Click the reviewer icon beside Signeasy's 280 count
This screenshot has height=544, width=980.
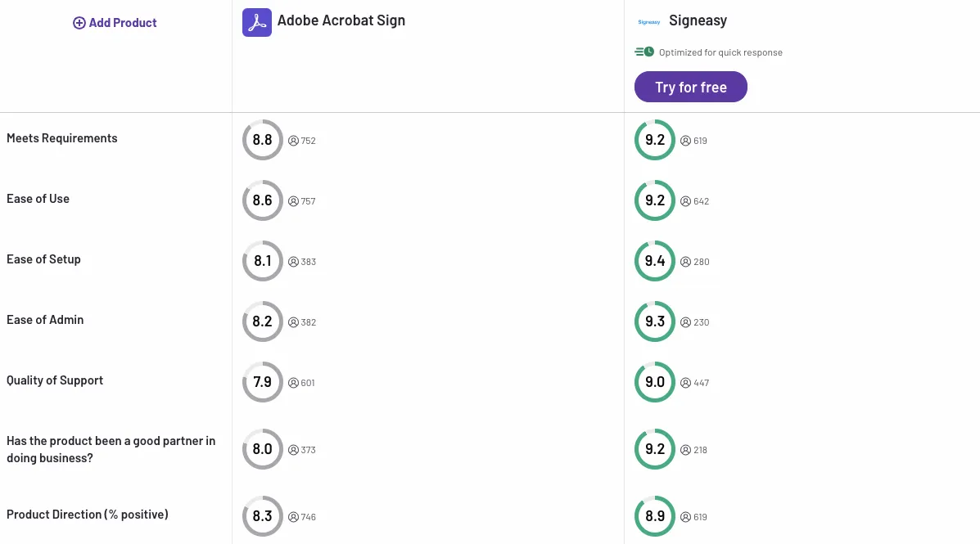pyautogui.click(x=685, y=261)
